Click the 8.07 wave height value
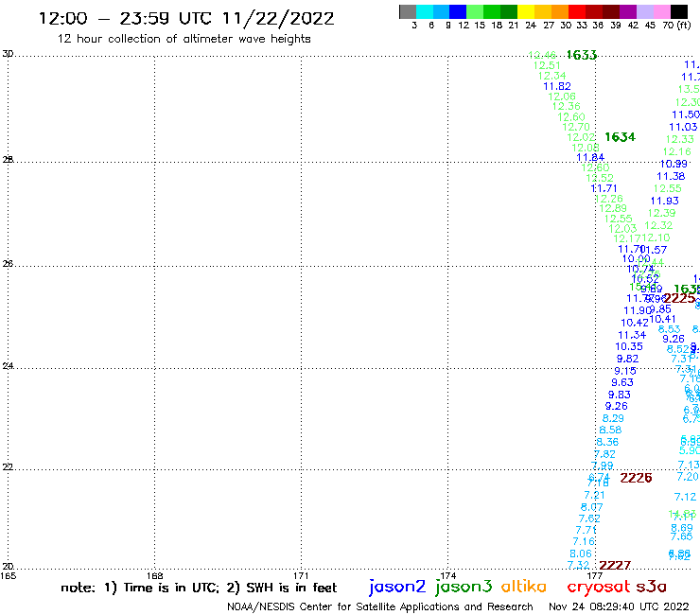700x615 pixels. click(591, 507)
